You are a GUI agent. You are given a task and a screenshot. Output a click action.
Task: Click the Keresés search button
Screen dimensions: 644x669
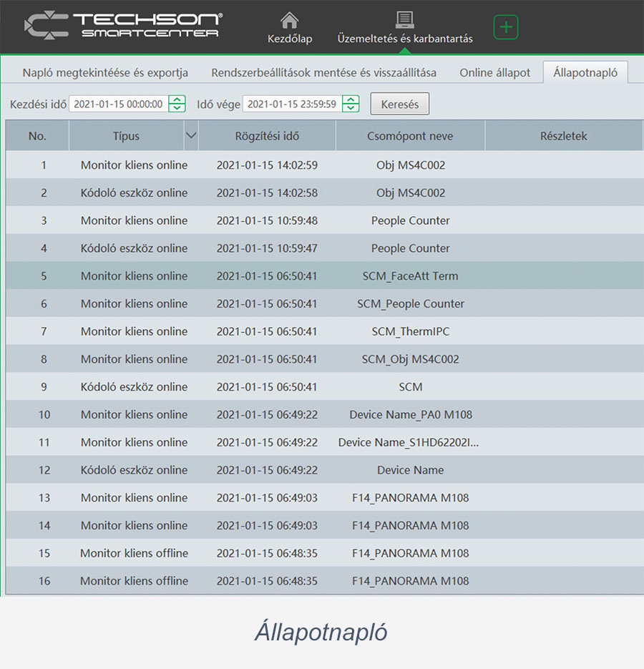click(x=400, y=104)
